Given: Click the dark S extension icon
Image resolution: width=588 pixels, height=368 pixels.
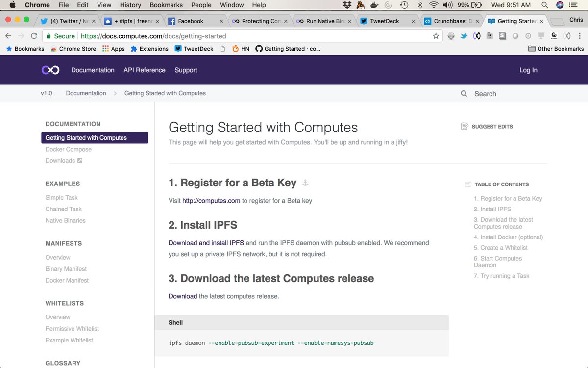Looking at the screenshot, I should point(502,36).
